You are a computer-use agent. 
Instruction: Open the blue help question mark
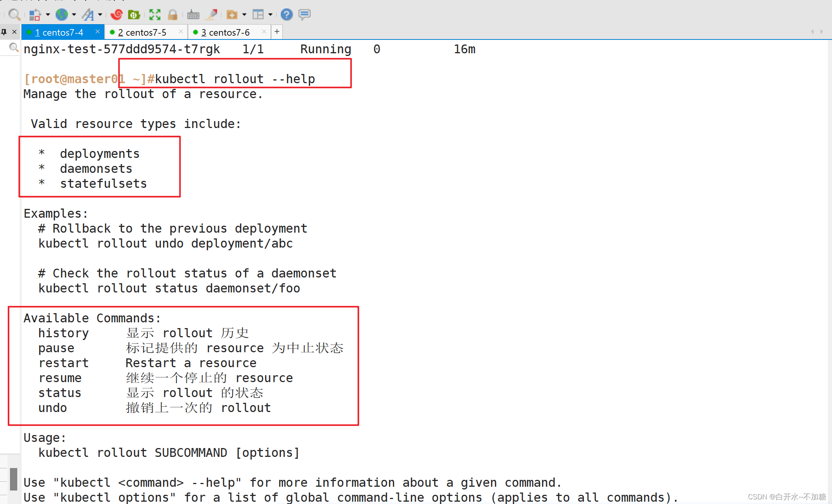click(286, 15)
